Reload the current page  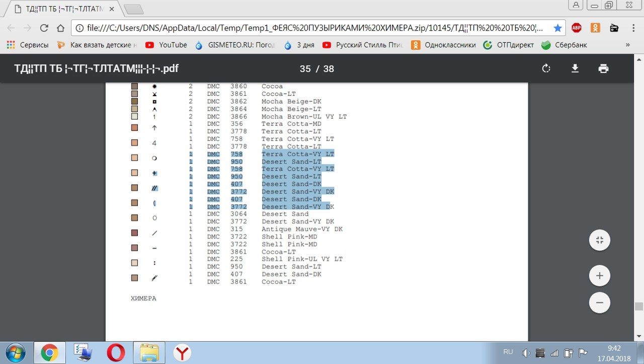(44, 28)
